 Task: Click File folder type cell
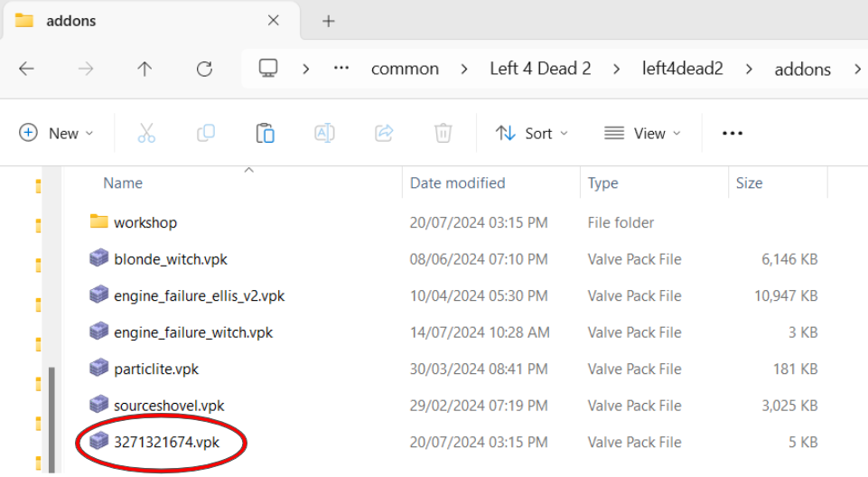(621, 222)
